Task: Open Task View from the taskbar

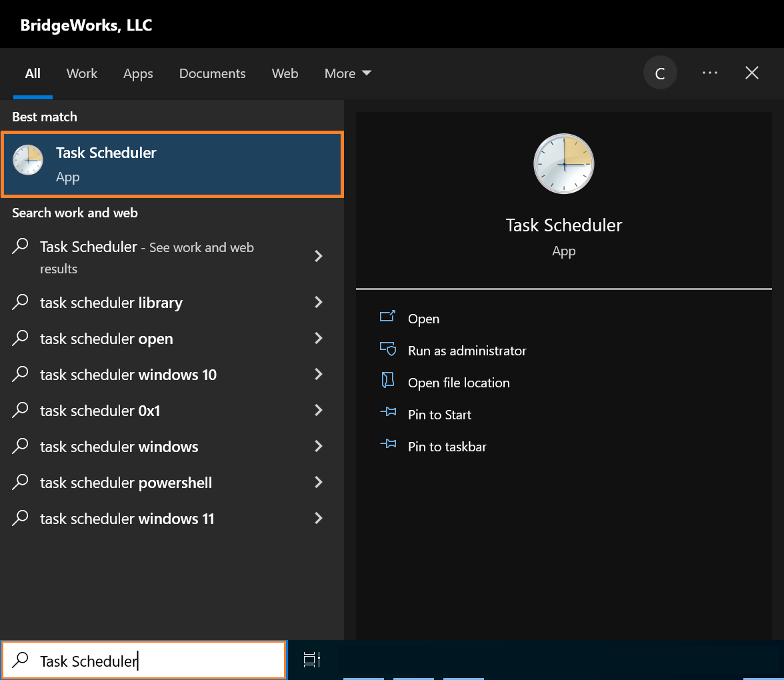Action: (x=312, y=660)
